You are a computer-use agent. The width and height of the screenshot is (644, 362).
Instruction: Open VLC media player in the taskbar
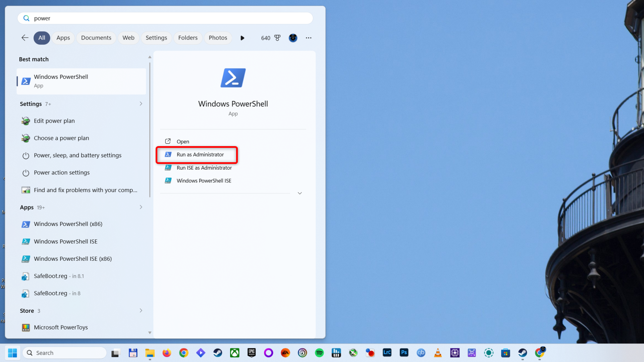438,353
